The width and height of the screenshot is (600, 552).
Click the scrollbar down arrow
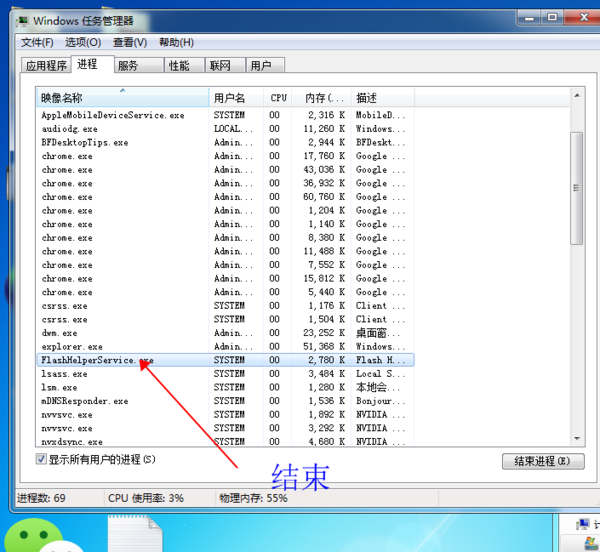pyautogui.click(x=577, y=438)
